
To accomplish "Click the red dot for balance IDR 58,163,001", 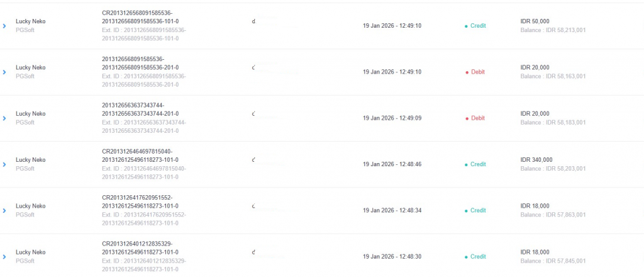I will point(466,72).
